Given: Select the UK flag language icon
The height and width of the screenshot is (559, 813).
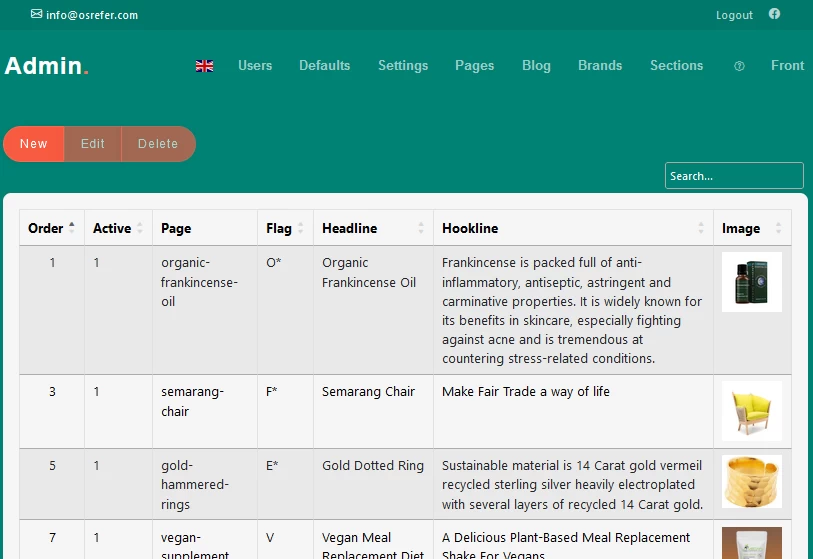Looking at the screenshot, I should [x=204, y=66].
